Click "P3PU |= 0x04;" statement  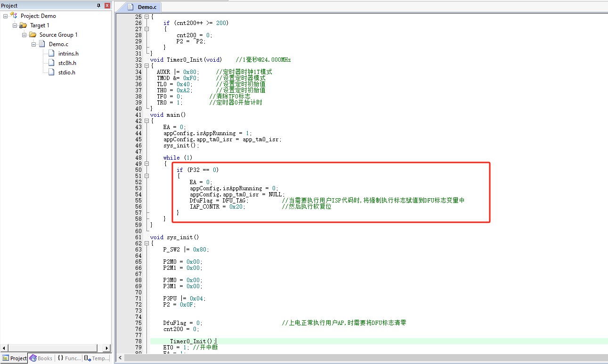tap(185, 298)
